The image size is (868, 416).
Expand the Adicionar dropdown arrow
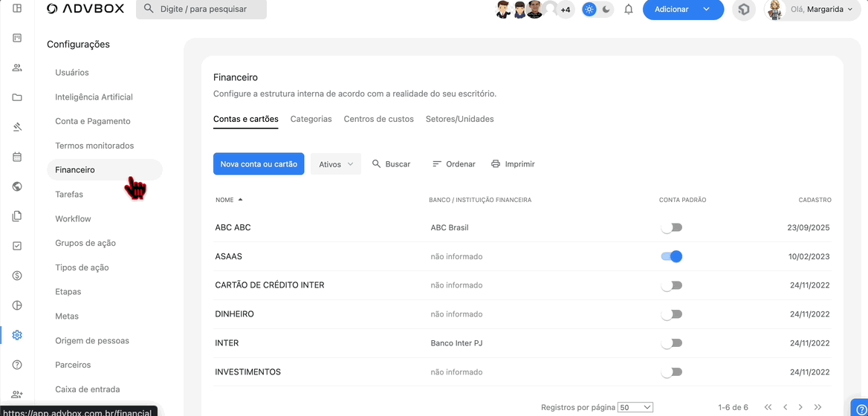tap(707, 10)
